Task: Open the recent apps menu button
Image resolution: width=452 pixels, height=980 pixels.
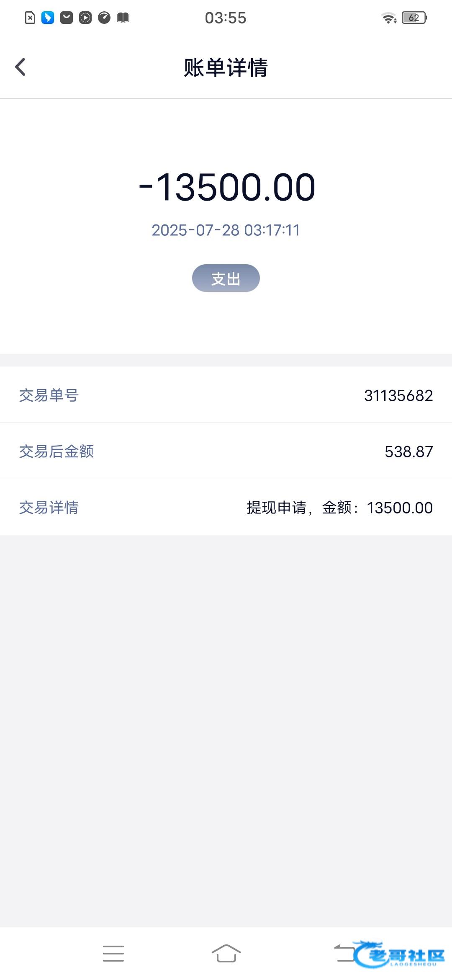Action: tap(113, 954)
